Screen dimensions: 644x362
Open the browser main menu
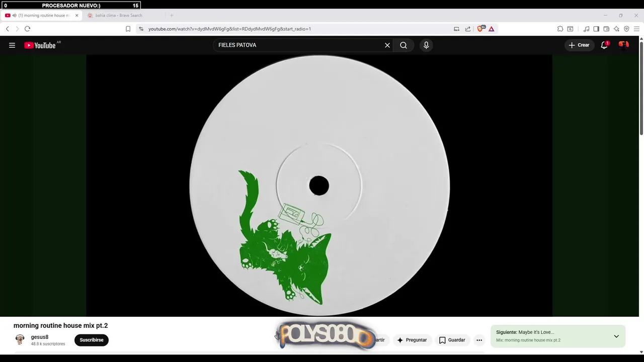click(636, 29)
